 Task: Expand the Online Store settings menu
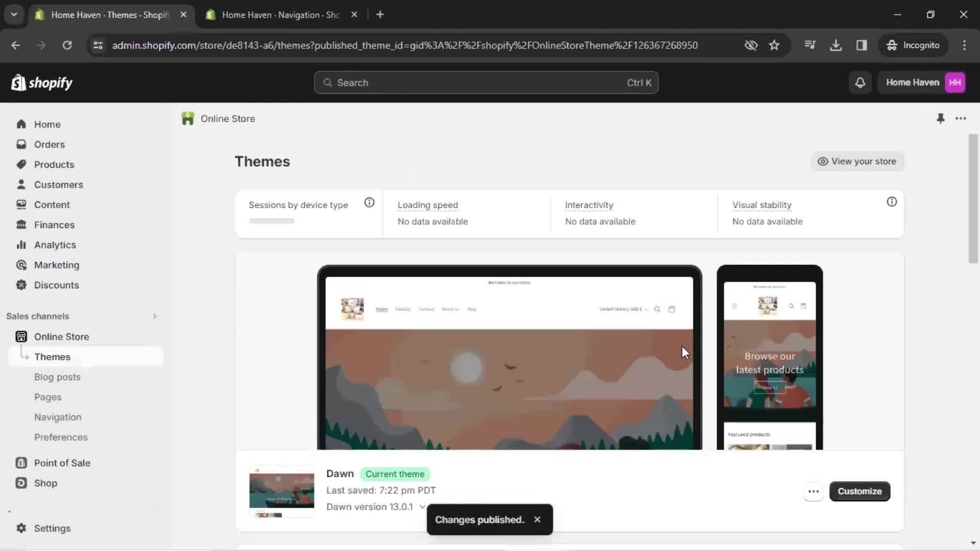pos(61,336)
